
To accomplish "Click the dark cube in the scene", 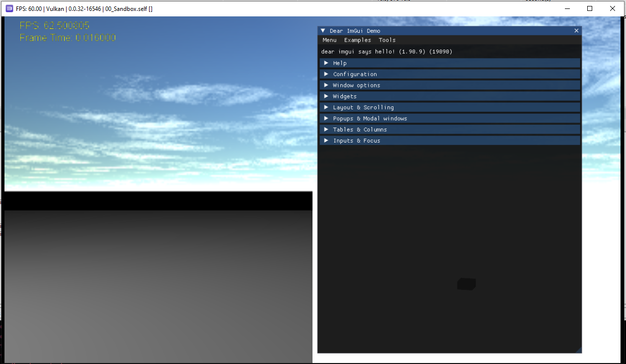I will tap(466, 284).
